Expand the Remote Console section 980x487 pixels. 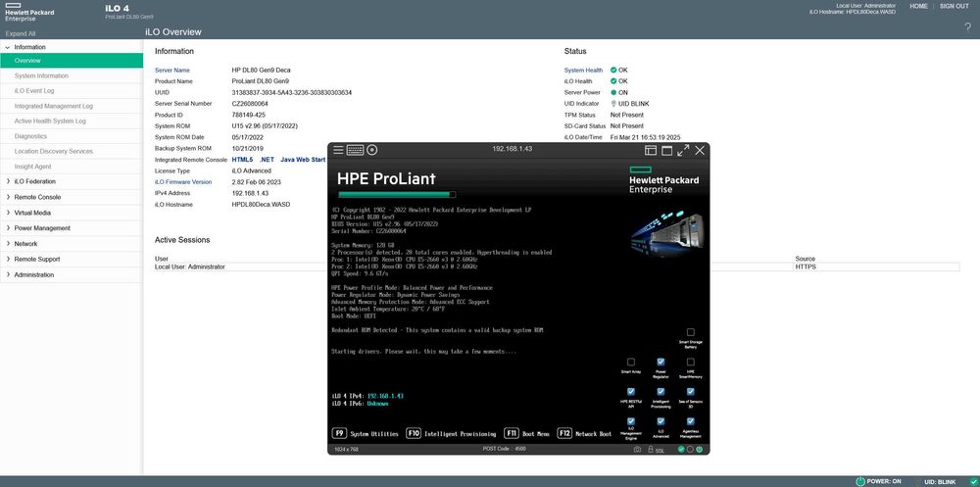(8, 197)
